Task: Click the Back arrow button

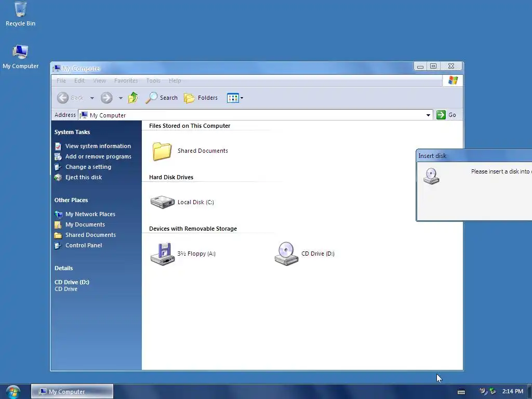Action: (63, 98)
